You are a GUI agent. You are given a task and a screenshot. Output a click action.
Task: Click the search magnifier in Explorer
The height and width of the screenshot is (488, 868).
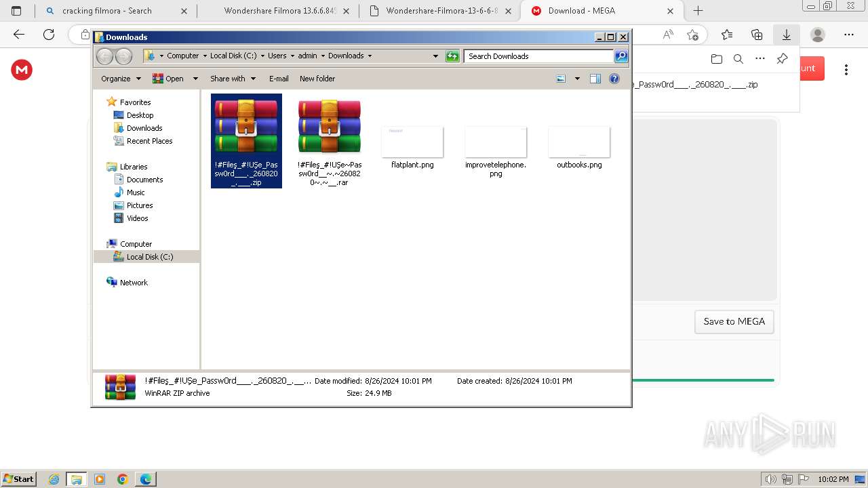click(x=621, y=56)
